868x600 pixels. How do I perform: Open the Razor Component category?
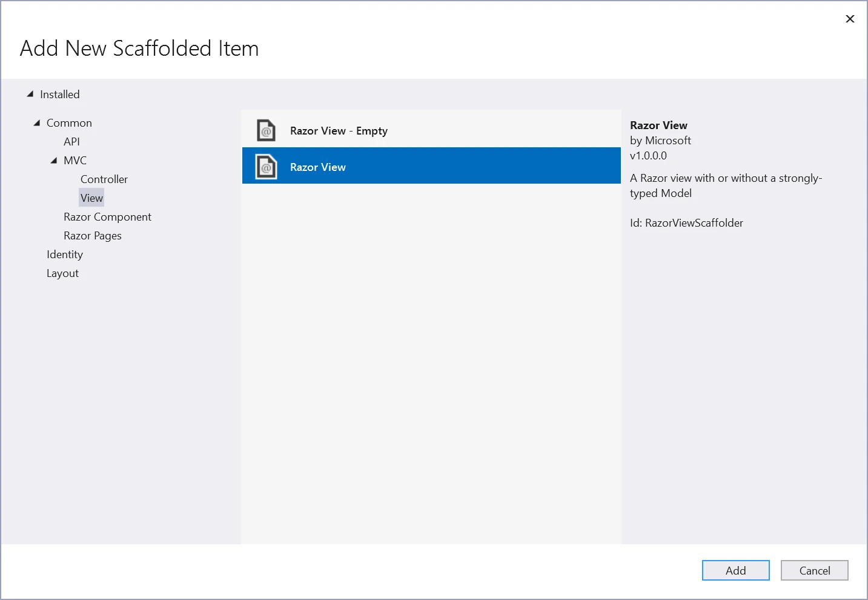coord(107,217)
